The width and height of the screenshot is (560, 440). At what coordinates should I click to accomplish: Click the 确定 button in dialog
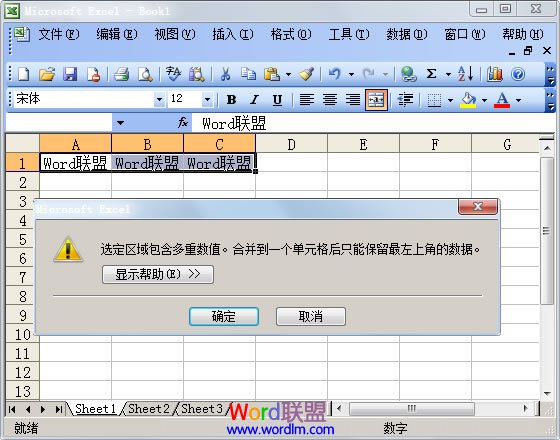pos(224,316)
